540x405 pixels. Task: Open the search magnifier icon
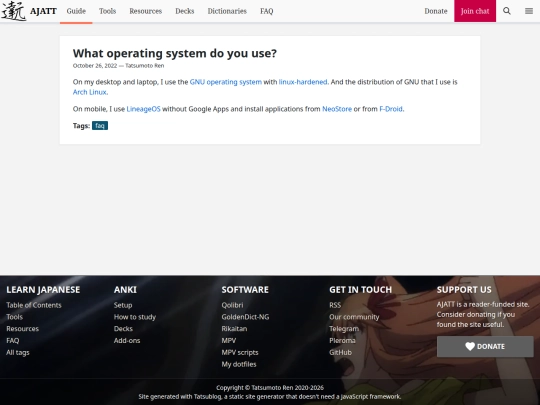click(x=507, y=11)
